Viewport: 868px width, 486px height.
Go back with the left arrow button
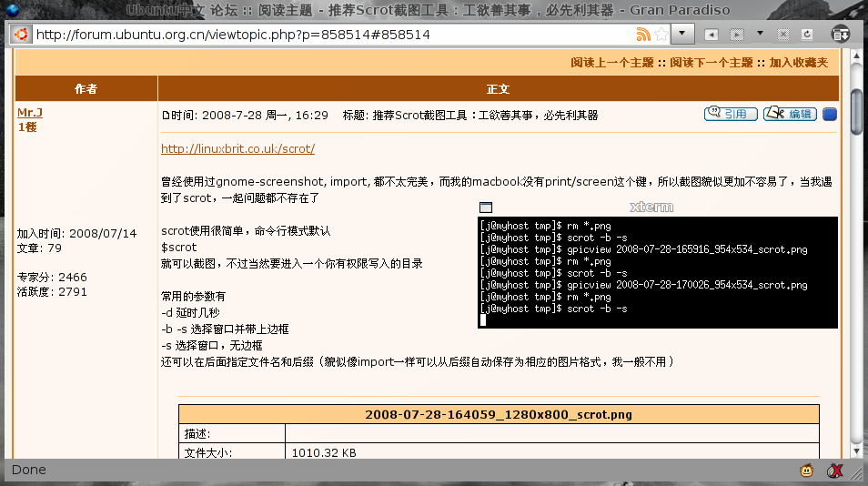click(x=712, y=35)
